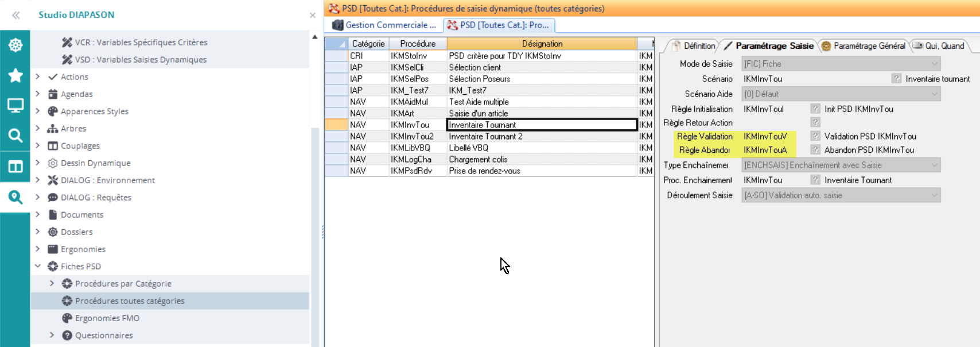Image resolution: width=980 pixels, height=347 pixels.
Task: Click the magnifying glass search icon
Action: pos(15,136)
